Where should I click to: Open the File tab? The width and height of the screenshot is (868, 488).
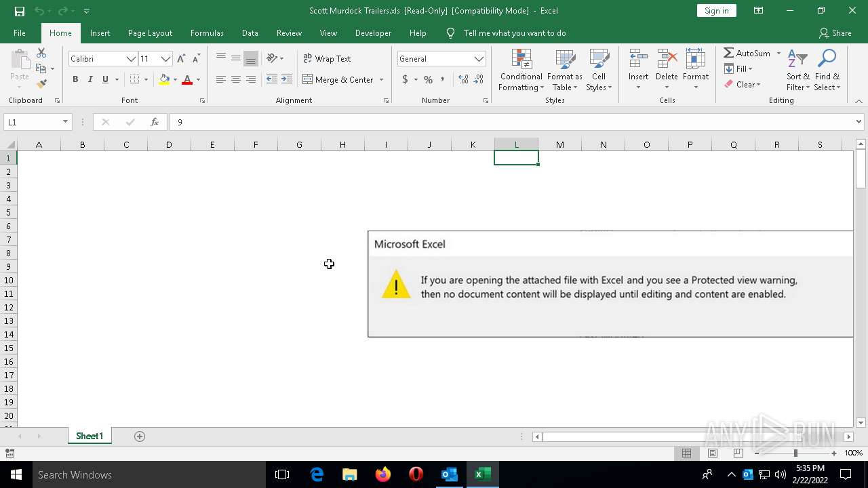pos(20,33)
